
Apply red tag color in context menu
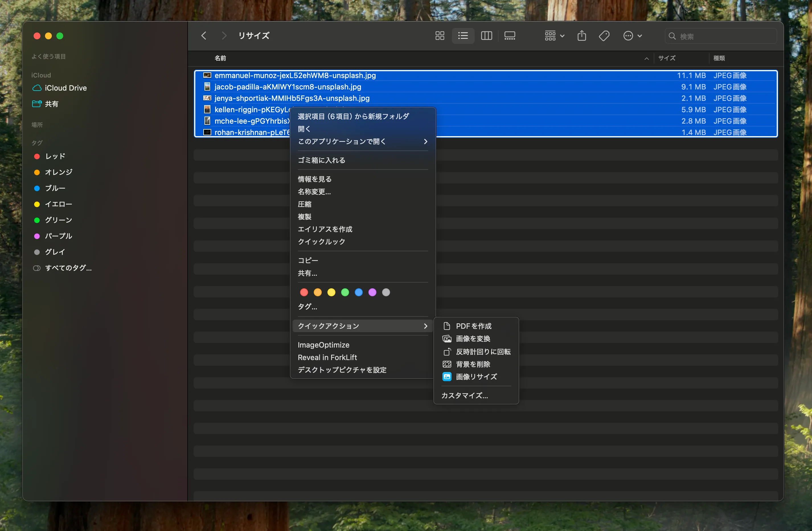coord(304,293)
